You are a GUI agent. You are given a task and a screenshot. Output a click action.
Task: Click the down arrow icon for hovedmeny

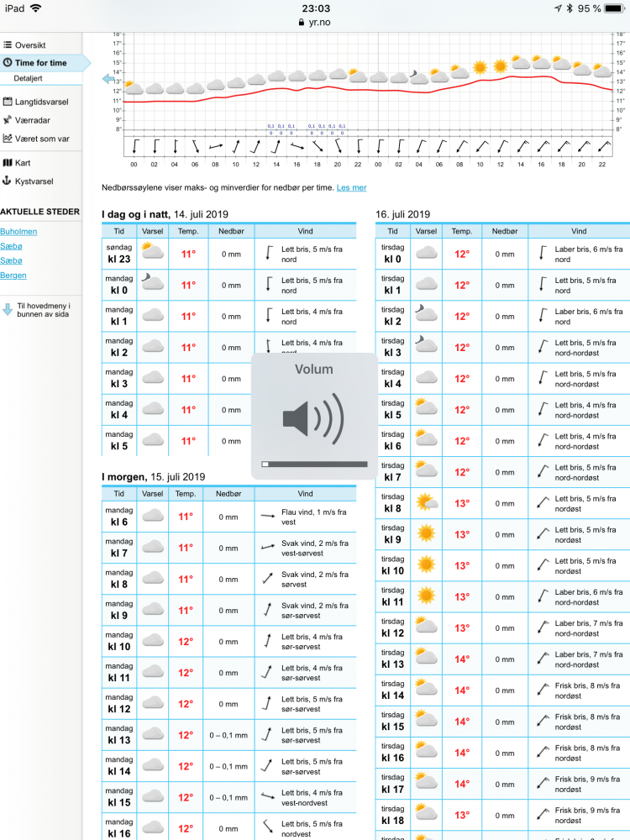pos(8,310)
